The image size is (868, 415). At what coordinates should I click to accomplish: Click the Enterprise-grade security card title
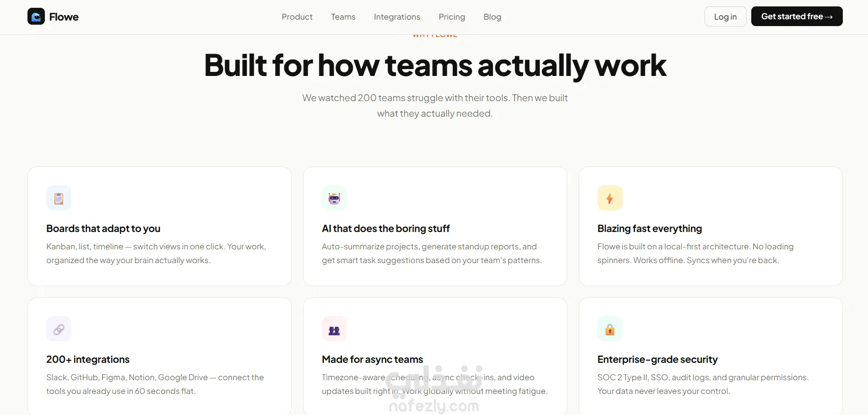click(x=657, y=360)
